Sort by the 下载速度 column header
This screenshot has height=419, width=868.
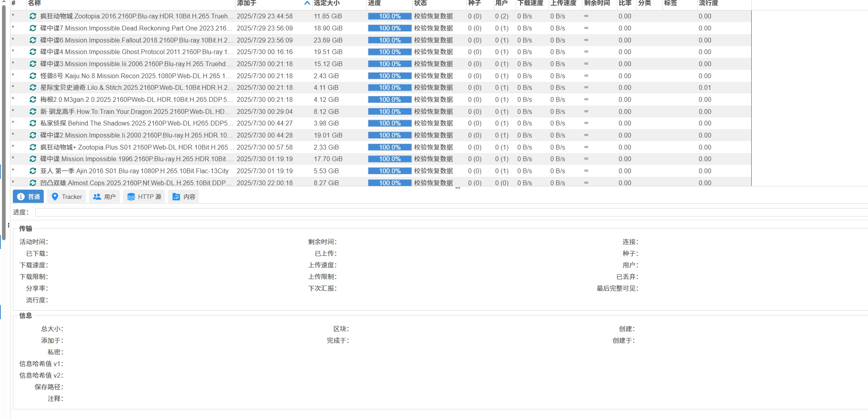point(532,3)
